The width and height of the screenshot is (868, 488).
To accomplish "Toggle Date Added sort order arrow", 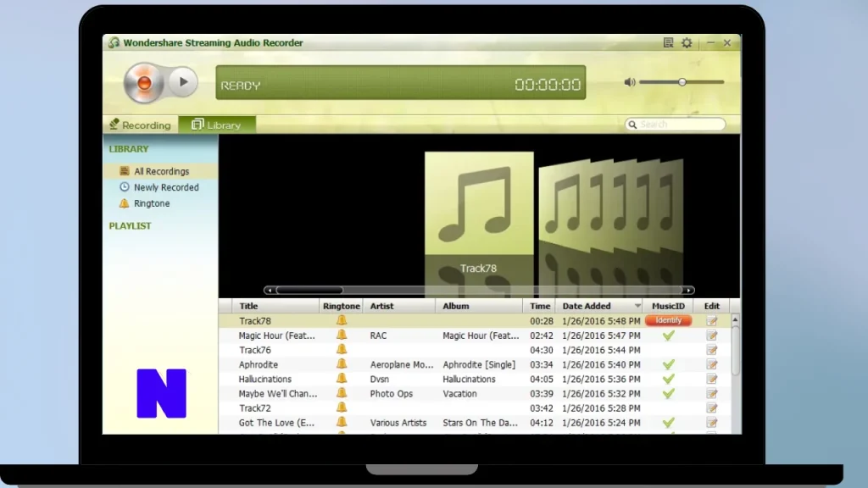I will pyautogui.click(x=637, y=306).
